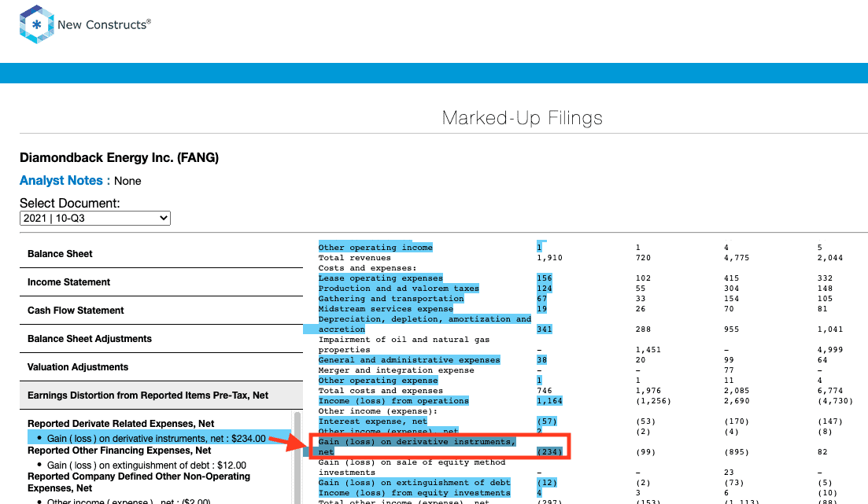Screen dimensions: 868x504
Task: Select the extinguishment of debt $12.00 item
Action: (x=146, y=465)
